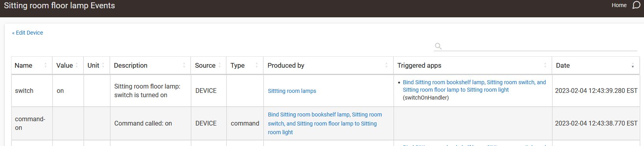This screenshot has height=146, width=644.
Task: Sort by the Value column arrows
Action: click(77, 65)
